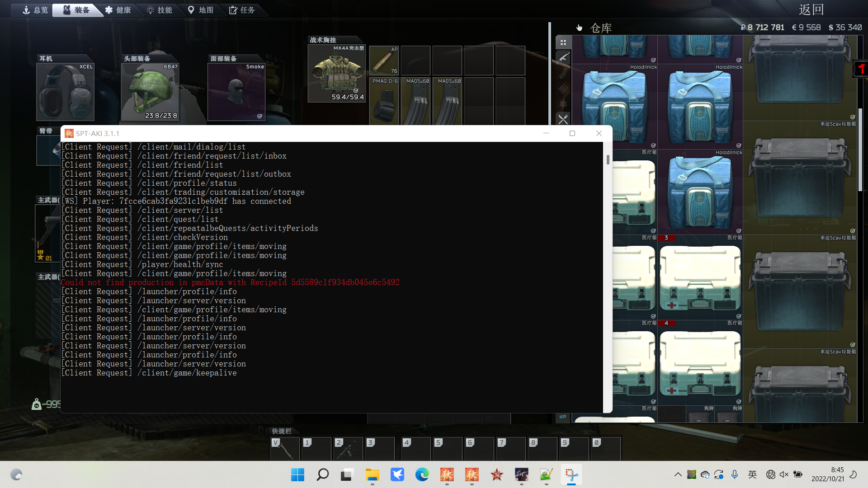Select empty quick bar slot 0

click(606, 449)
